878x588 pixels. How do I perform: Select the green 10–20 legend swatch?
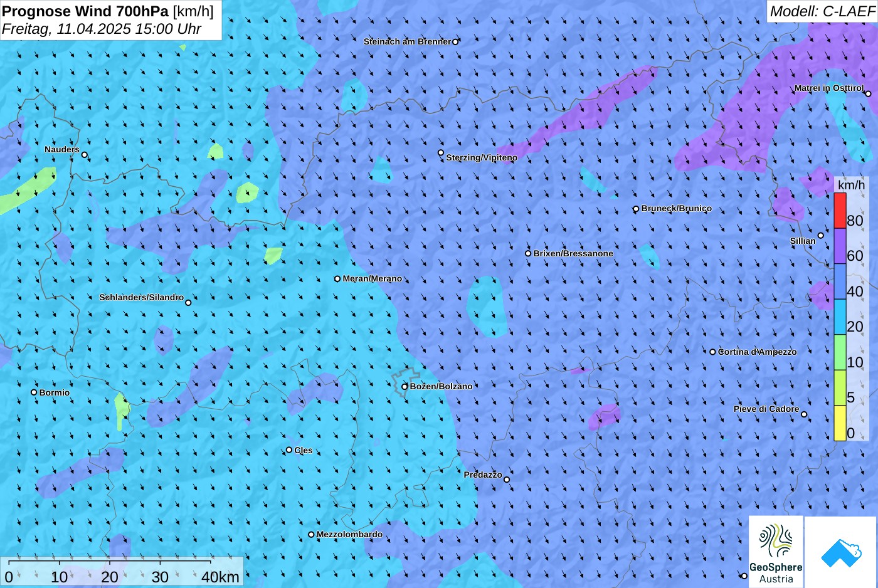point(840,352)
